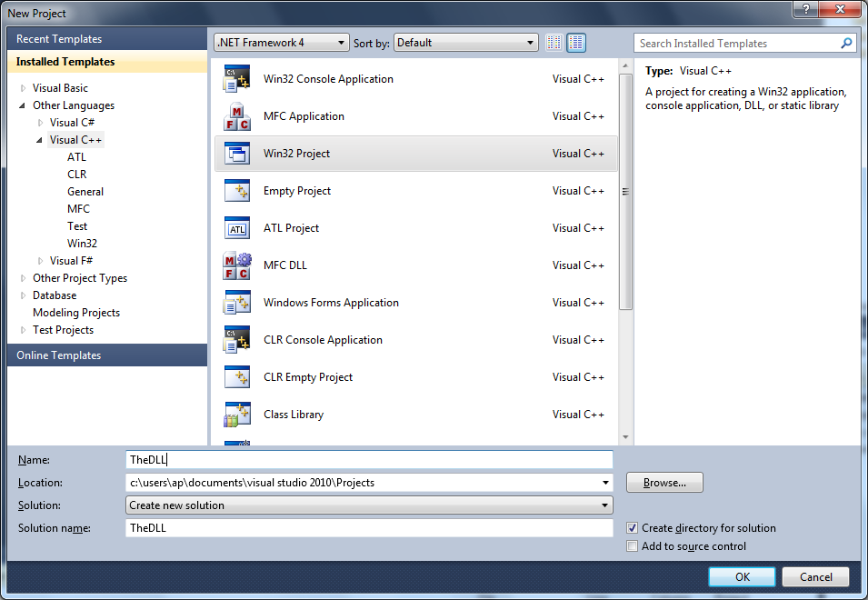Collapse the Visual C++ tree node
Image resolution: width=868 pixels, height=600 pixels.
[40, 140]
